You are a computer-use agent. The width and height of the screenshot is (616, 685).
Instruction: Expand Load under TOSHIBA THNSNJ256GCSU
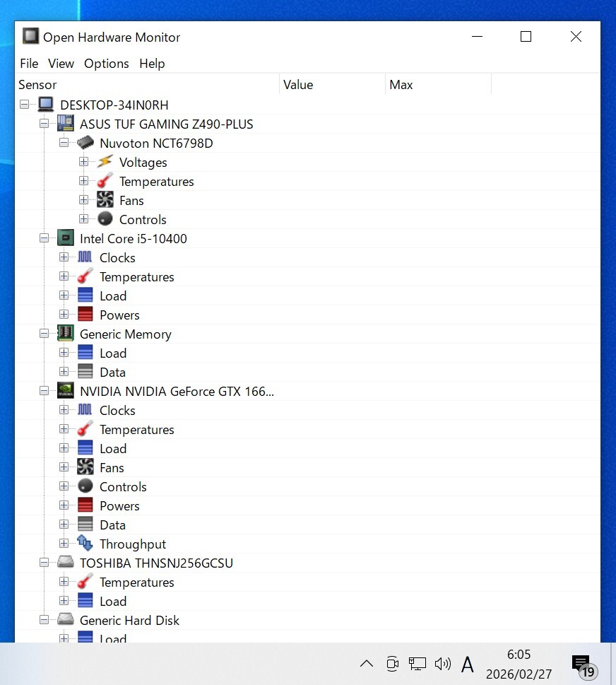[64, 600]
